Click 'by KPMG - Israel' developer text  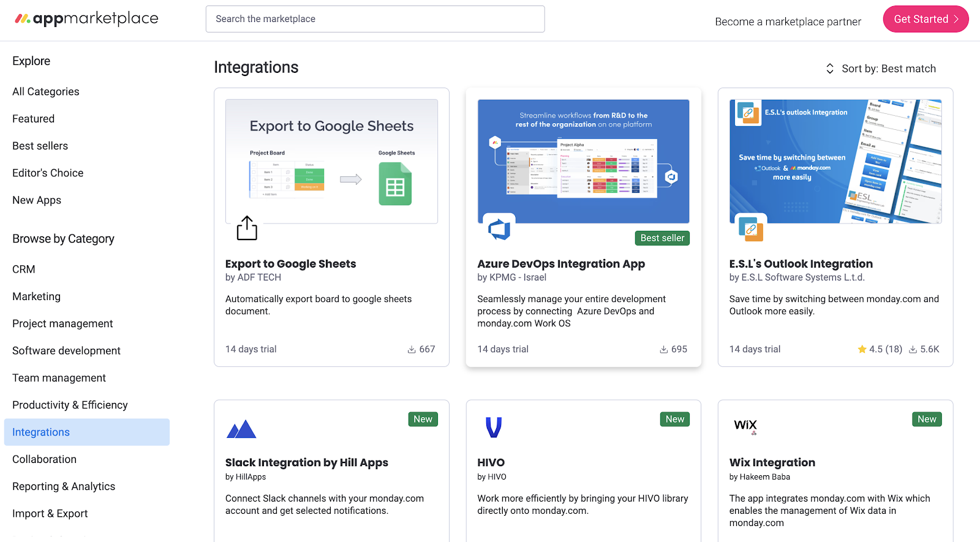coord(512,277)
